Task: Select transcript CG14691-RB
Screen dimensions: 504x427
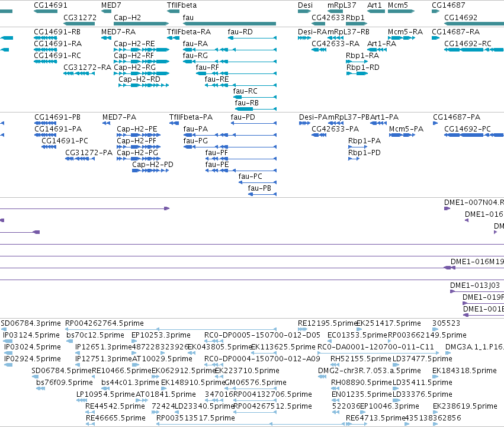Action: pos(46,38)
